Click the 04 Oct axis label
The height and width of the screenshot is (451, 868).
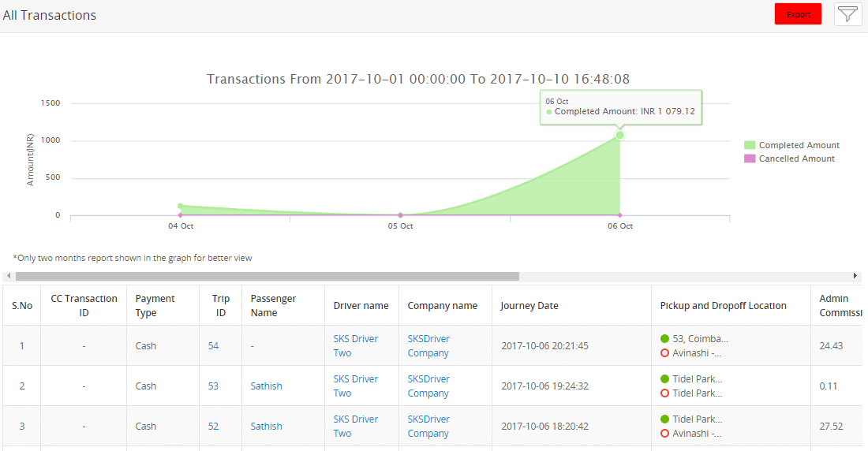click(x=181, y=226)
